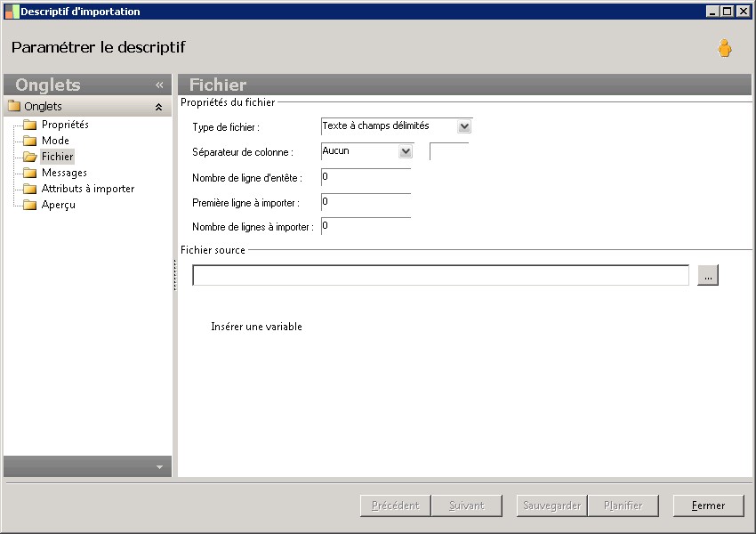The width and height of the screenshot is (756, 534).
Task: Open the Type de fichier dropdown arrow
Action: point(463,126)
